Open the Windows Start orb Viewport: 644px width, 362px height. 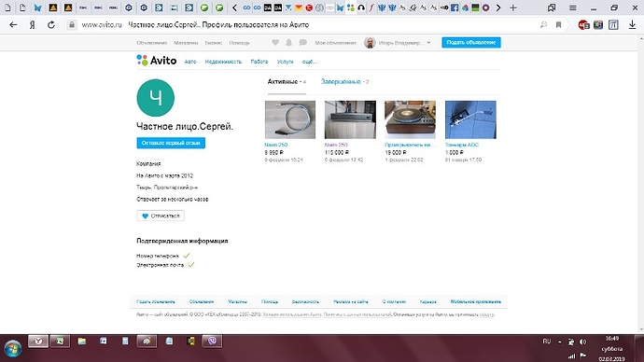(x=13, y=349)
